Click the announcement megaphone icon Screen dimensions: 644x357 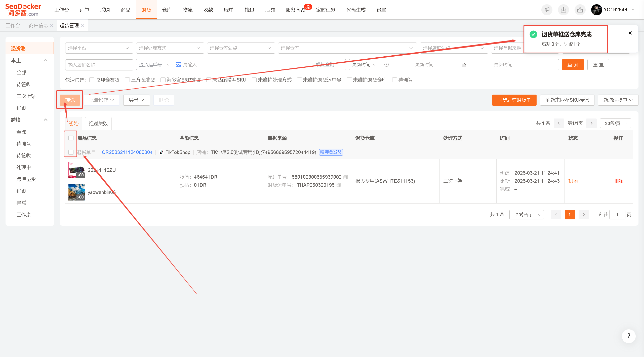(x=547, y=10)
